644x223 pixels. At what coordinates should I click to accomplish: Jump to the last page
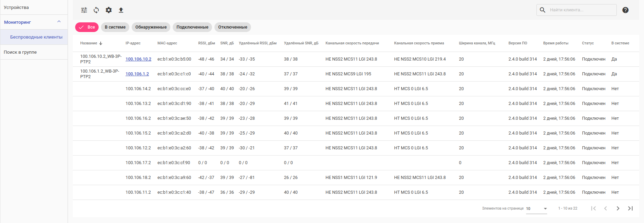pyautogui.click(x=630, y=208)
